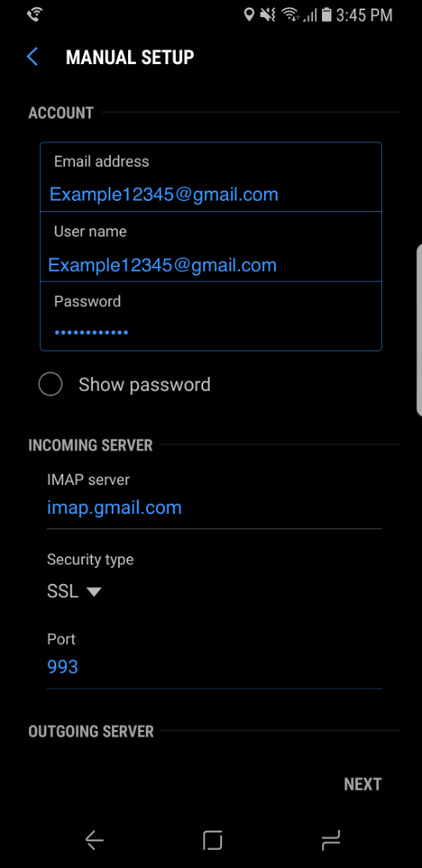The width and height of the screenshot is (422, 868).
Task: Enable the Show password radio button
Action: [50, 384]
